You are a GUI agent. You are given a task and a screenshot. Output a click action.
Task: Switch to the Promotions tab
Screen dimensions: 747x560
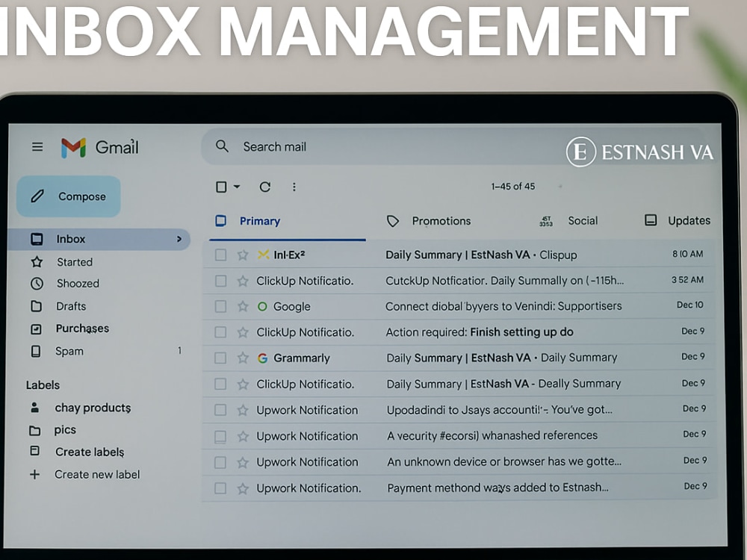[441, 221]
